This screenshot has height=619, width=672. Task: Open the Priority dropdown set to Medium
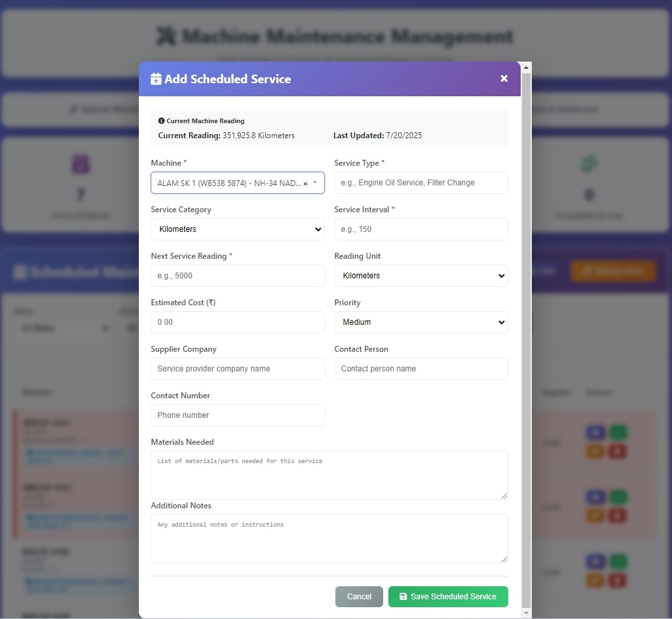tap(420, 322)
